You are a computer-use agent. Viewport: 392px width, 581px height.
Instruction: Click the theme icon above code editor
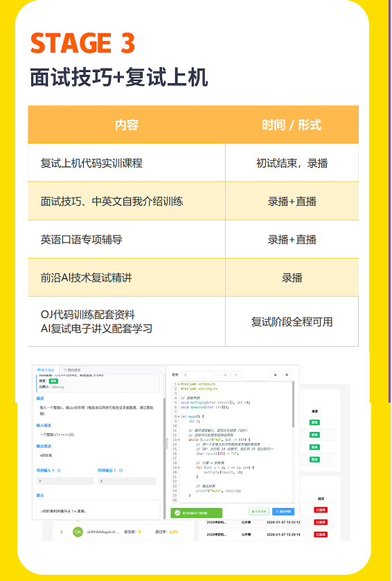click(x=275, y=375)
